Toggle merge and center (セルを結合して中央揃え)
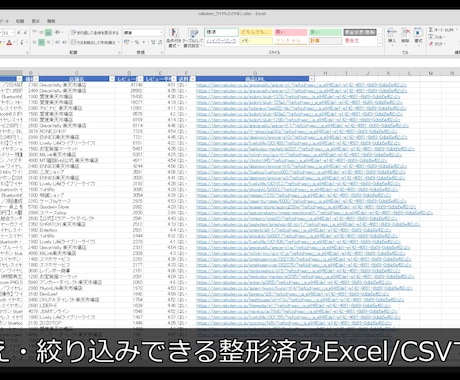 point(94,42)
